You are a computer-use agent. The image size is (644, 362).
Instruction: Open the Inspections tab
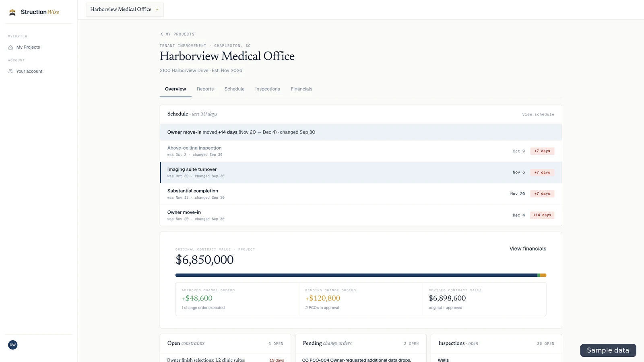click(268, 89)
